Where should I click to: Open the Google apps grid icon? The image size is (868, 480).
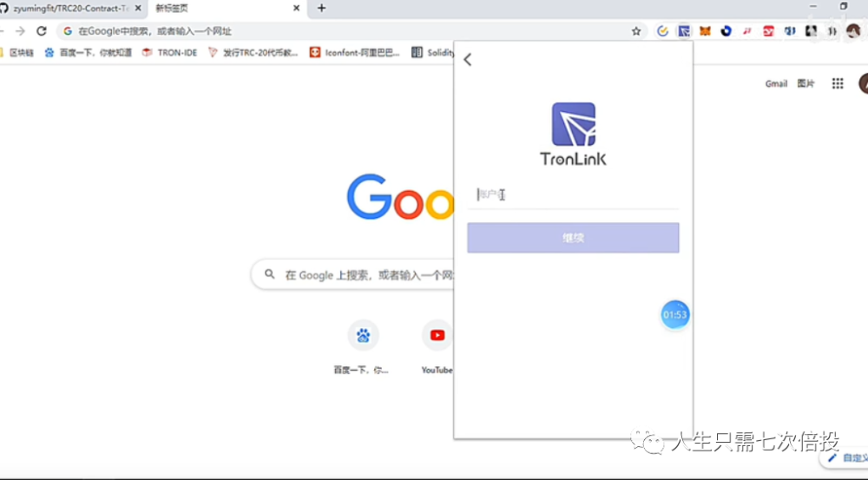coord(838,83)
